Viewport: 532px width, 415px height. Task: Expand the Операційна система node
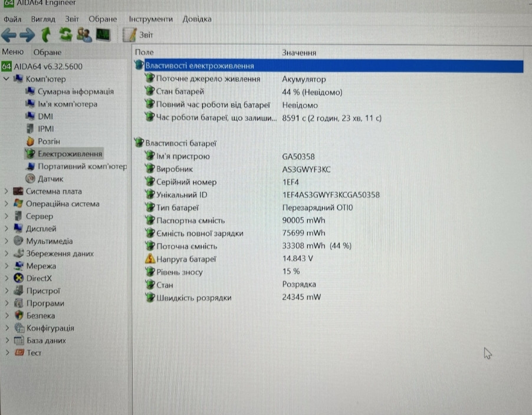click(6, 204)
